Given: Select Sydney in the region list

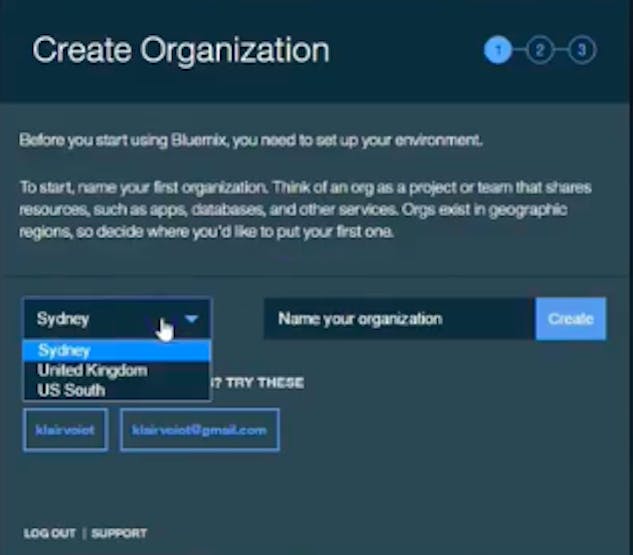Looking at the screenshot, I should (x=117, y=350).
